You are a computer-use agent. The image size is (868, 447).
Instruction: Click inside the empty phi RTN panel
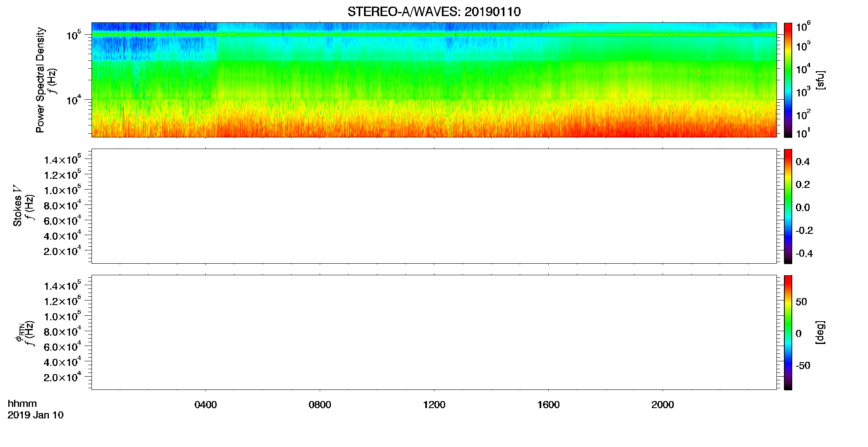click(x=434, y=332)
